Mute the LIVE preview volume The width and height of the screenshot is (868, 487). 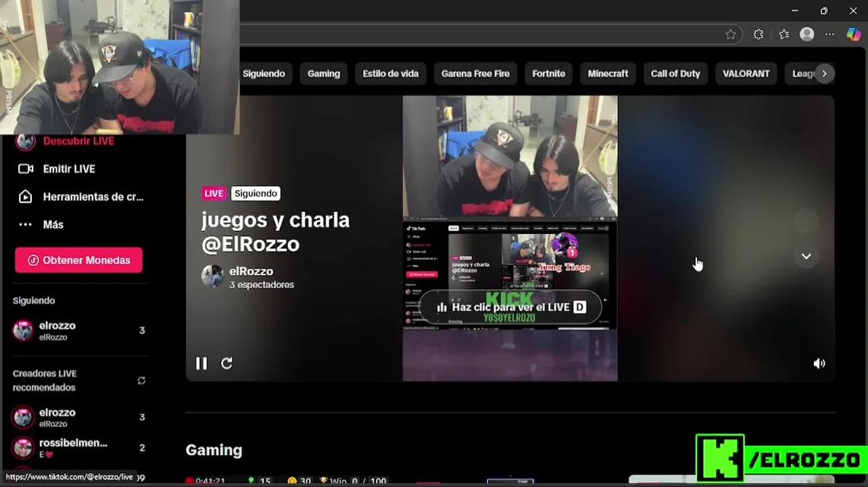(819, 363)
